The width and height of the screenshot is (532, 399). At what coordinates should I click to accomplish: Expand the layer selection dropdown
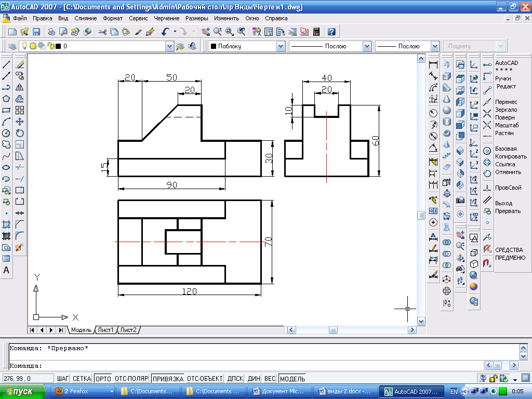click(x=169, y=46)
